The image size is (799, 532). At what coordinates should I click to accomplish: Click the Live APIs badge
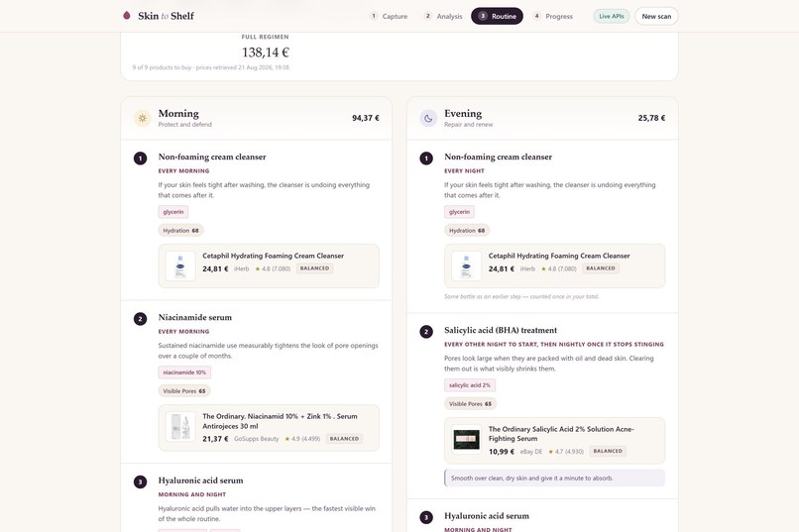(611, 16)
